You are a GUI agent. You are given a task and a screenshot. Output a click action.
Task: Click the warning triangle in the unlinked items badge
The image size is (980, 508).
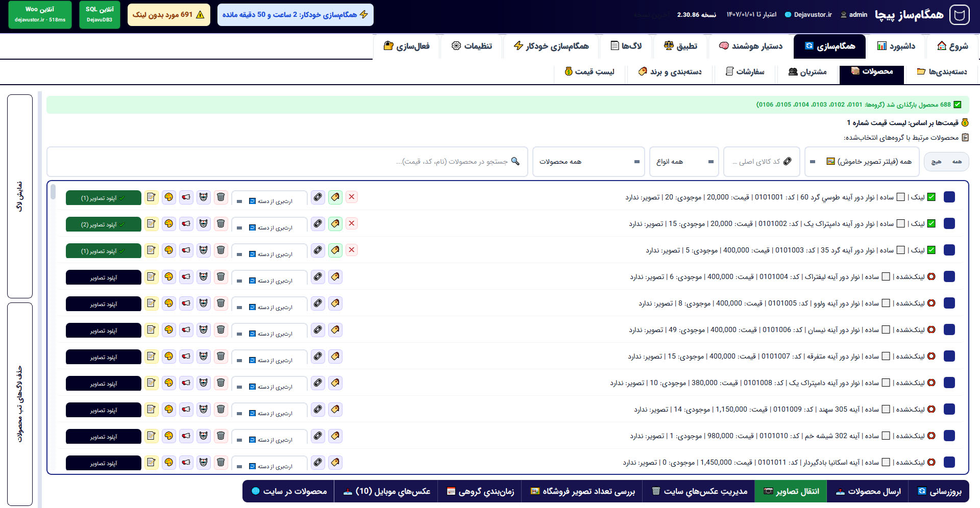coord(200,15)
